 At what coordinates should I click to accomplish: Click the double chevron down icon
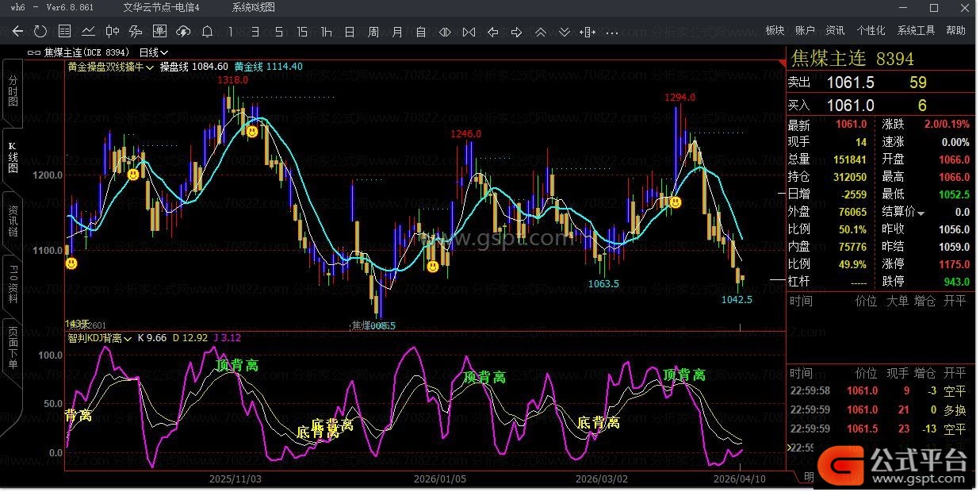pyautogui.click(x=564, y=33)
